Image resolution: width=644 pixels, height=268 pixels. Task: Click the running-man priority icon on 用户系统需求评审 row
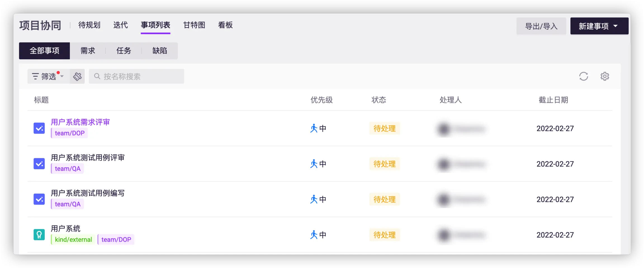(x=314, y=128)
